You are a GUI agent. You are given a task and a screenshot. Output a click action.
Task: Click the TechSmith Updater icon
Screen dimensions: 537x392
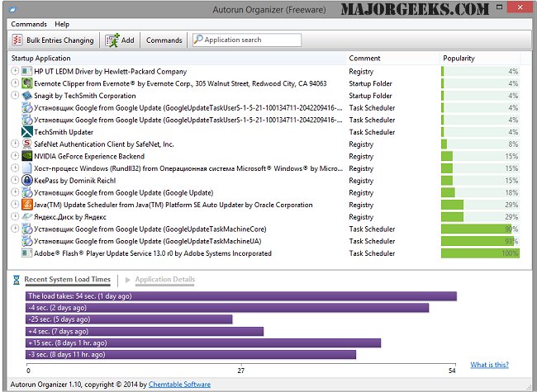tap(26, 132)
